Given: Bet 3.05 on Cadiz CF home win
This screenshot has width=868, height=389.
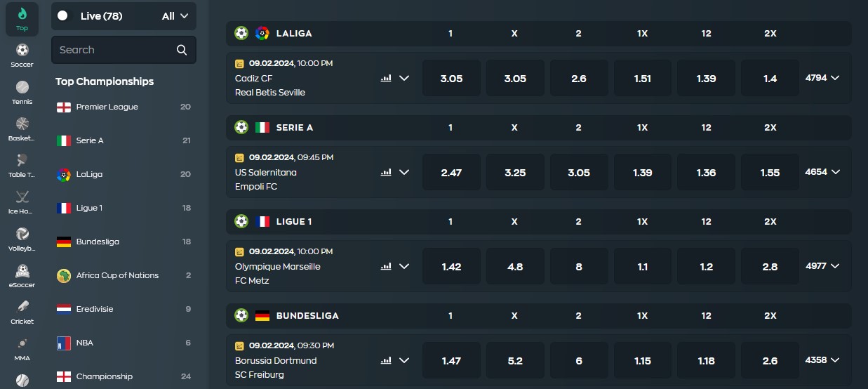Looking at the screenshot, I should [x=451, y=78].
